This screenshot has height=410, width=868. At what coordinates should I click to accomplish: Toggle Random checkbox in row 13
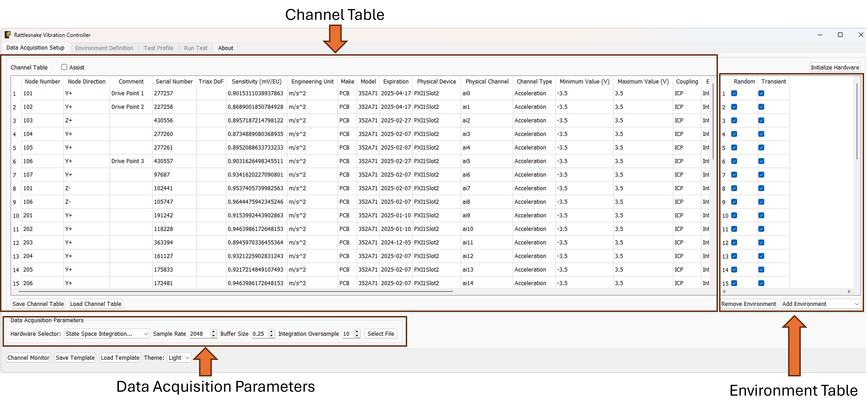click(734, 256)
